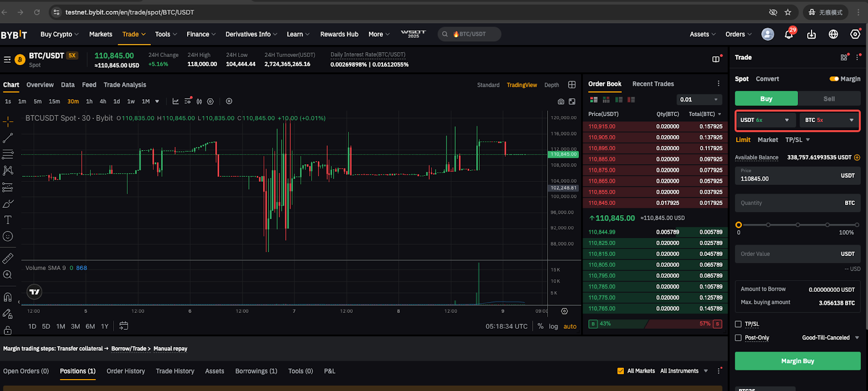Toggle the Margin switch
The height and width of the screenshot is (391, 868).
tap(834, 79)
